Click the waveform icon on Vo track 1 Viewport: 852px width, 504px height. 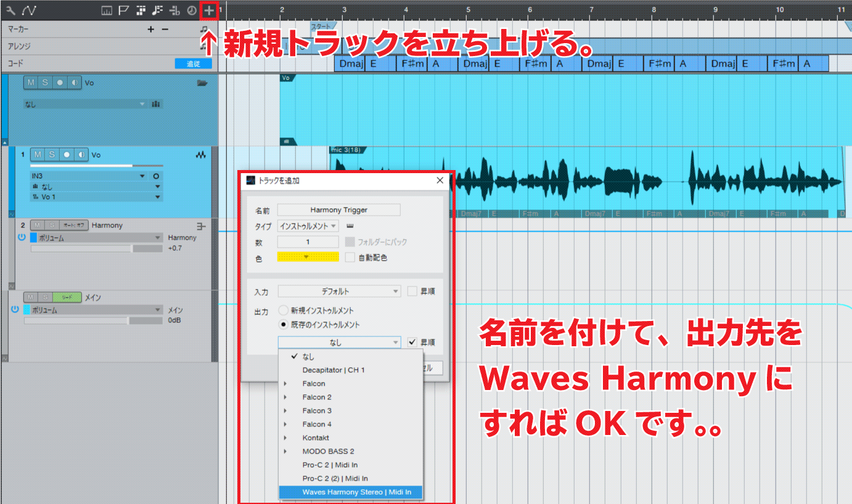200,155
